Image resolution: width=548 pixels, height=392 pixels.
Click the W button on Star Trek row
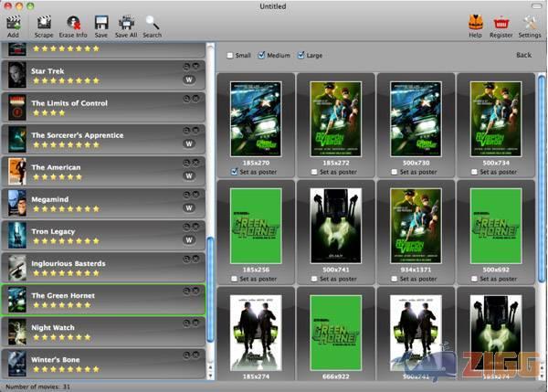pyautogui.click(x=190, y=79)
